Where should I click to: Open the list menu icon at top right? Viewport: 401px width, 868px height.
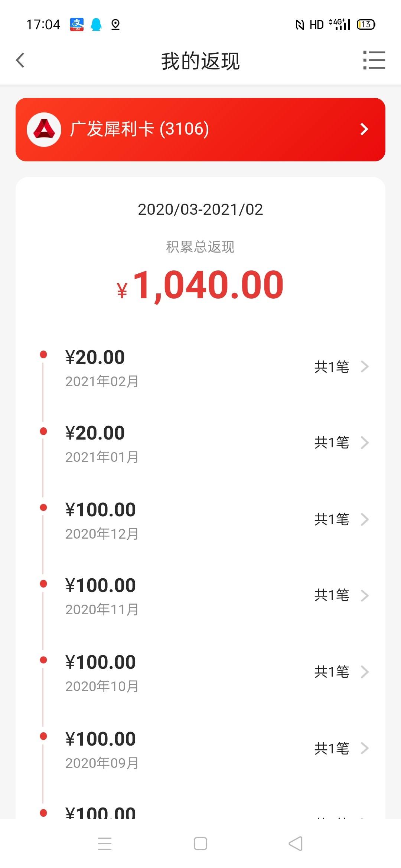click(374, 60)
